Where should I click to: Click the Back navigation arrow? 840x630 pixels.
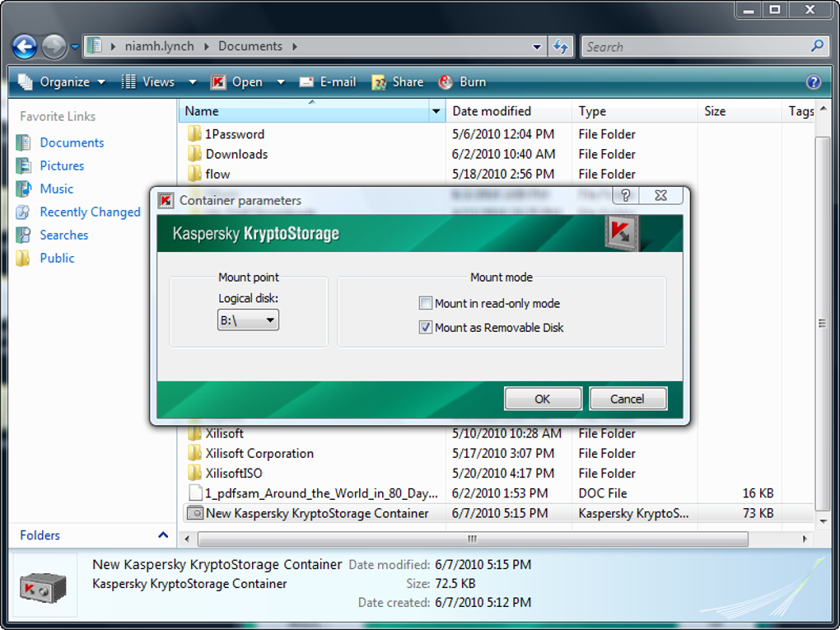(x=25, y=47)
